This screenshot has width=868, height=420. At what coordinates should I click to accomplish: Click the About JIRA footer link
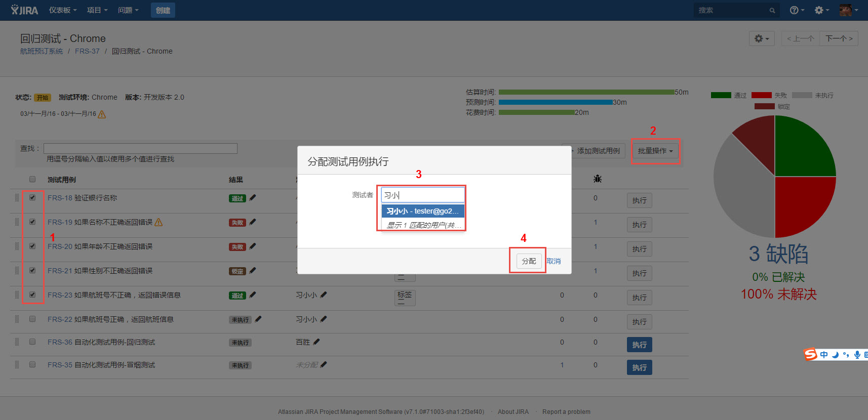(x=513, y=412)
